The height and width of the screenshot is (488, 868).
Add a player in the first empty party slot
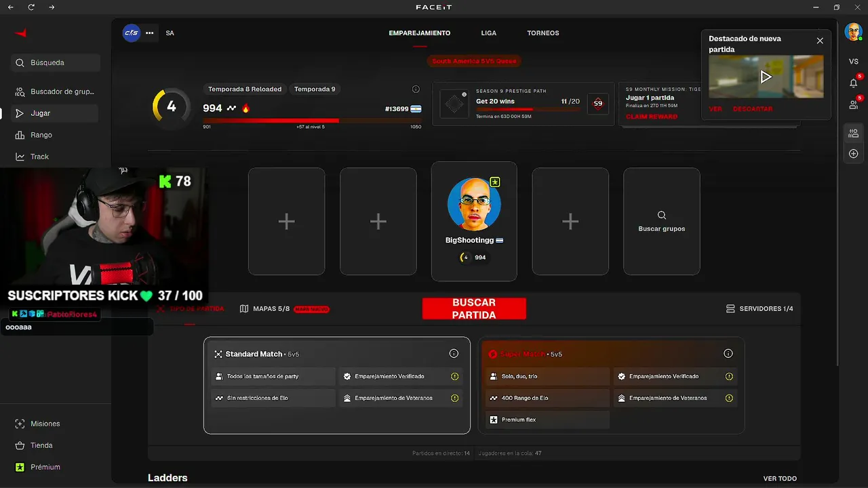[286, 222]
